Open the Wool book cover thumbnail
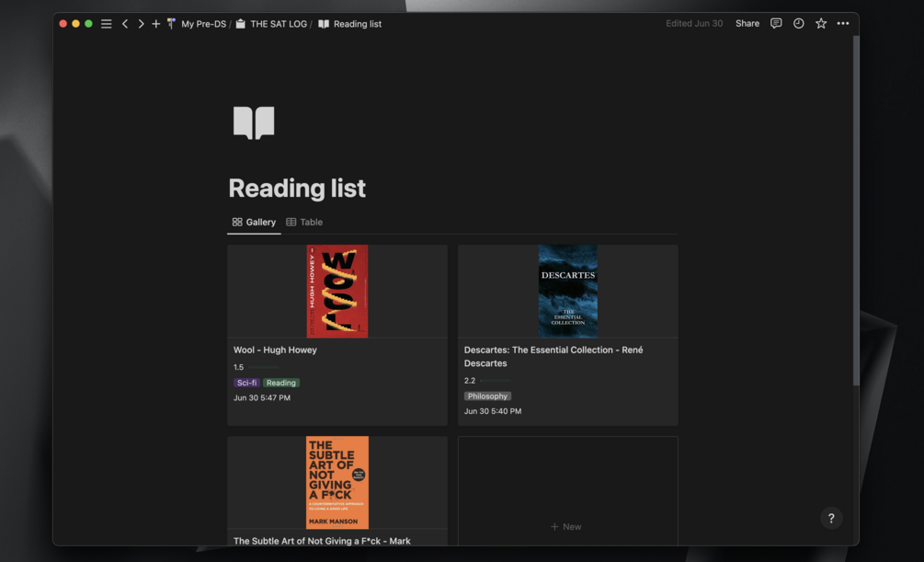This screenshot has height=562, width=924. 337,292
